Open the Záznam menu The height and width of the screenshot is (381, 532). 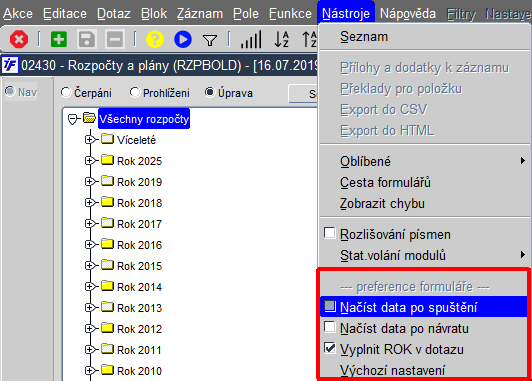200,14
